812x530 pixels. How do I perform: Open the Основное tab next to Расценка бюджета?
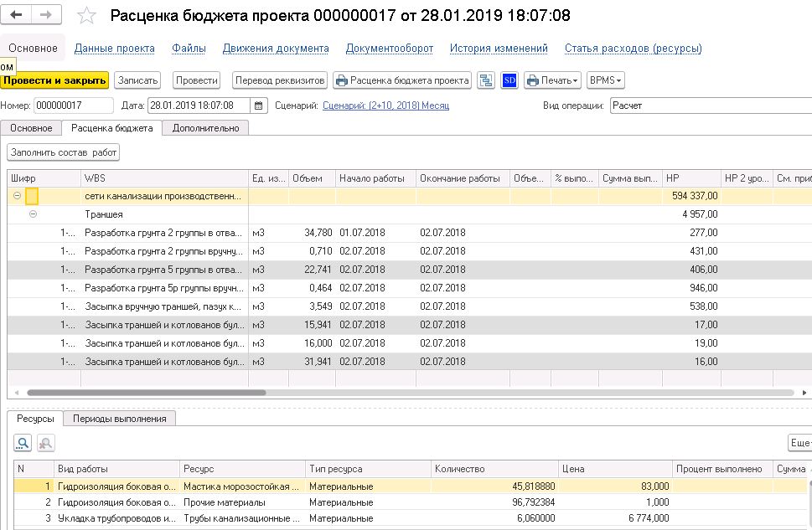pyautogui.click(x=31, y=128)
